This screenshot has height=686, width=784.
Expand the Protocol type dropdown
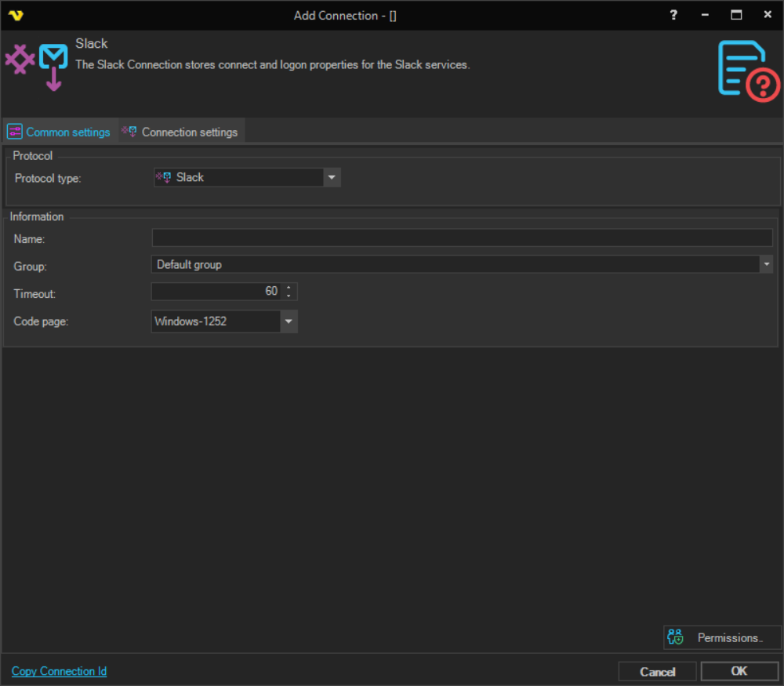(332, 178)
